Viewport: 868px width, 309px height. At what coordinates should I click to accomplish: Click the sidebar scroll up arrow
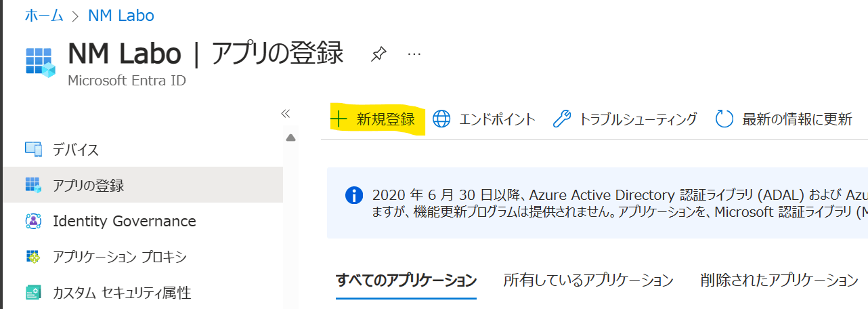(x=291, y=138)
